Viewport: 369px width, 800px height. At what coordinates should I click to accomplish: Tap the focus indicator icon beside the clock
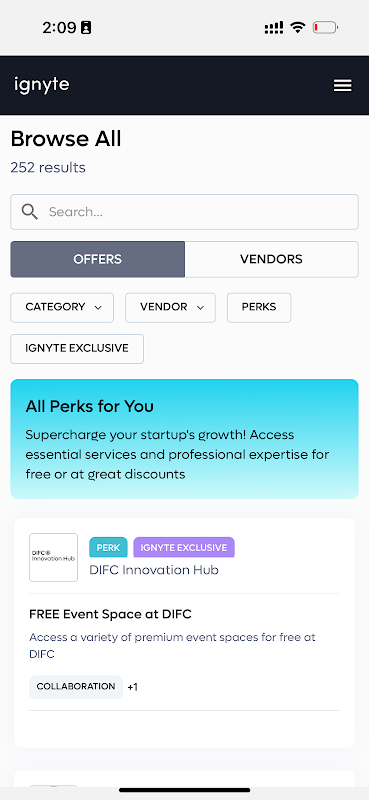point(86,28)
